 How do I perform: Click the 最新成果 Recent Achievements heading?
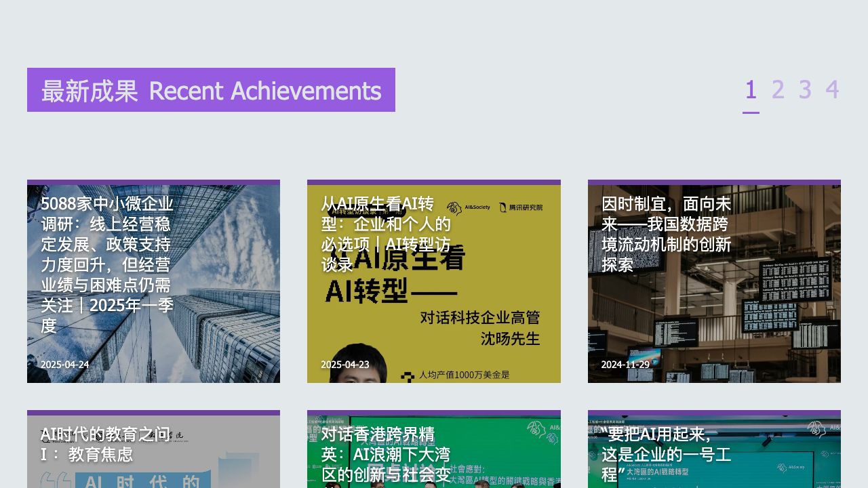[x=211, y=90]
